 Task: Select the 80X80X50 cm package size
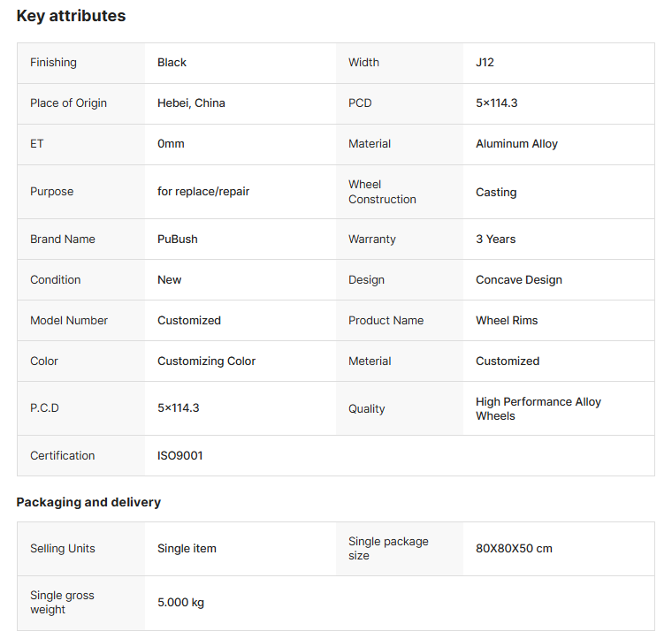(514, 549)
